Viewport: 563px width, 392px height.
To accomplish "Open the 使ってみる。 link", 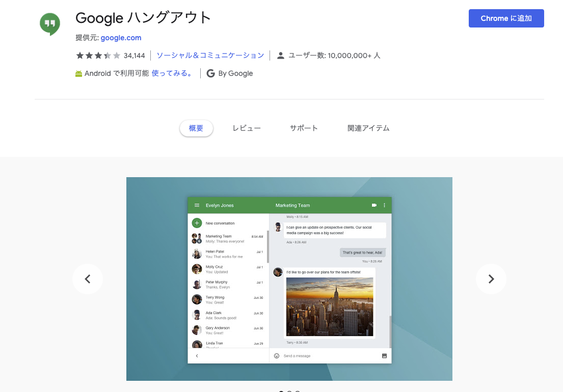I will pos(172,73).
